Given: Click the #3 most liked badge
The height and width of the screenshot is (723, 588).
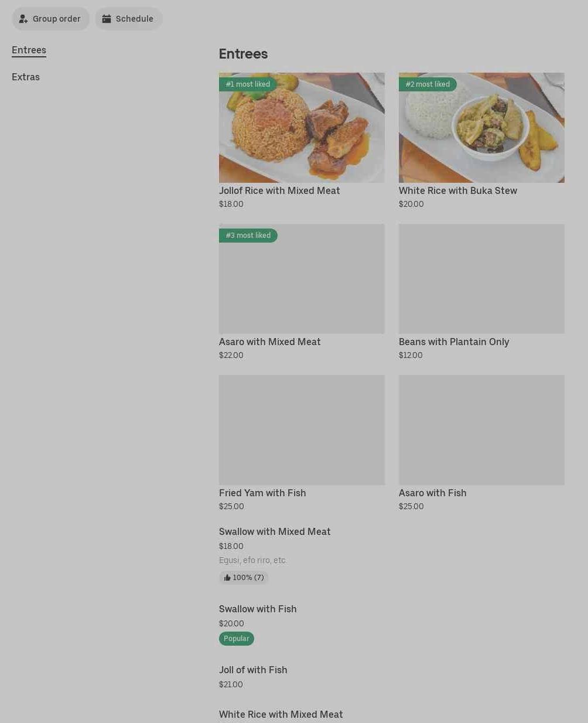Looking at the screenshot, I should (248, 236).
